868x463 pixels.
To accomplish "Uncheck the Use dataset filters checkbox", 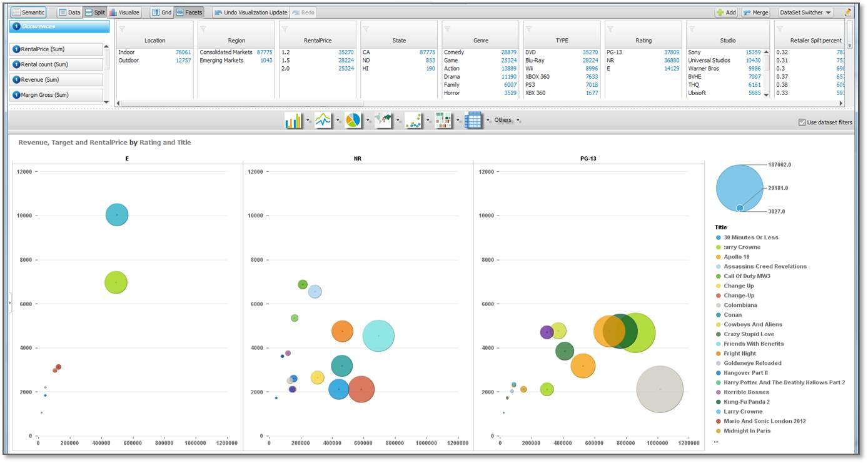I will click(x=802, y=122).
